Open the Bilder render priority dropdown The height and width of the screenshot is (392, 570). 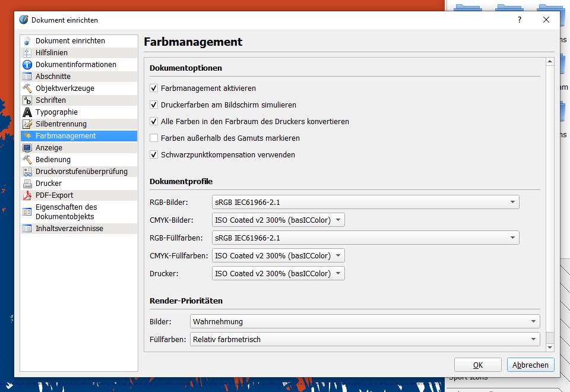pos(365,321)
